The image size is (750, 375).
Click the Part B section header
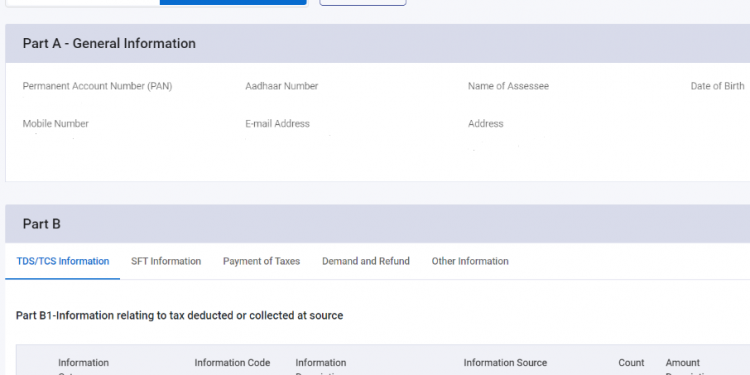tap(377, 224)
